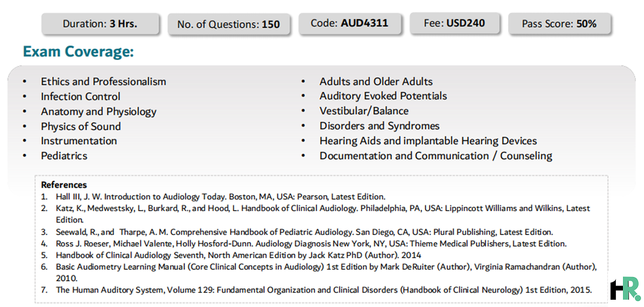Select Hearing Aids and implantable Hearing Devices

tap(428, 141)
